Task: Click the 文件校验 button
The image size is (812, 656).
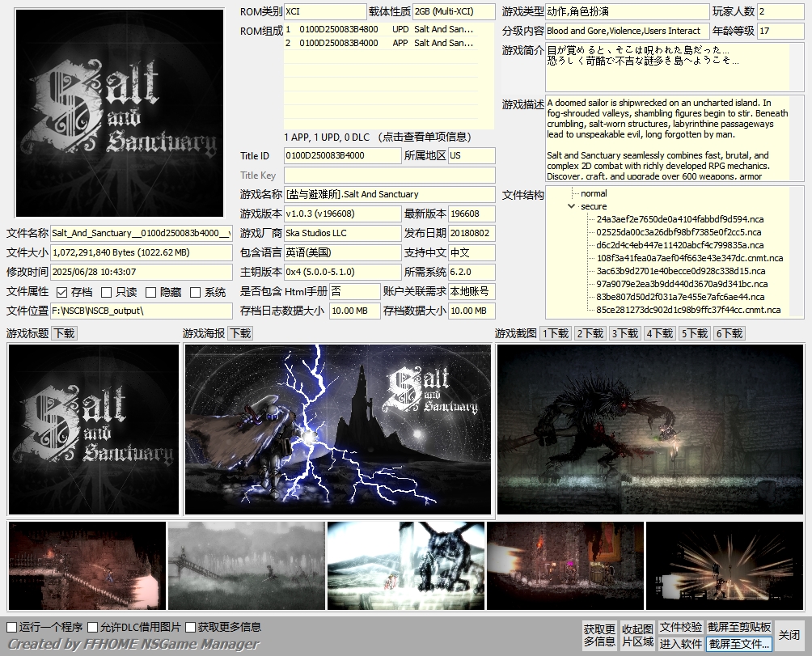Action: [x=680, y=627]
